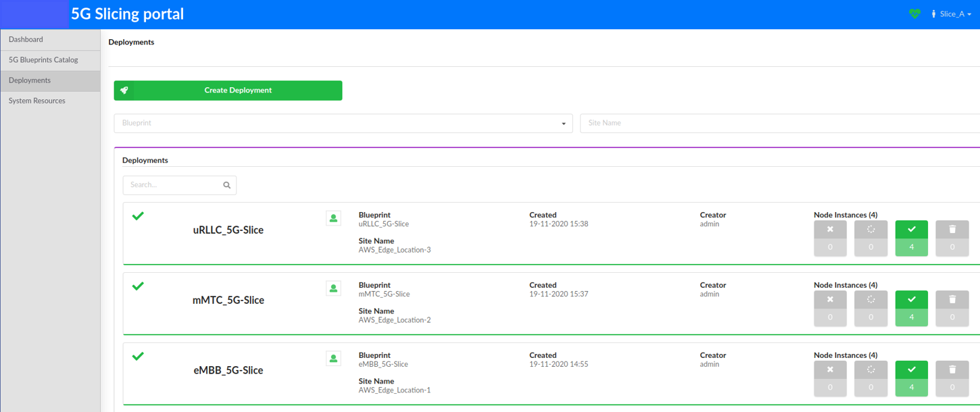Click eMBB in-progress instances spinner icon

point(871,370)
